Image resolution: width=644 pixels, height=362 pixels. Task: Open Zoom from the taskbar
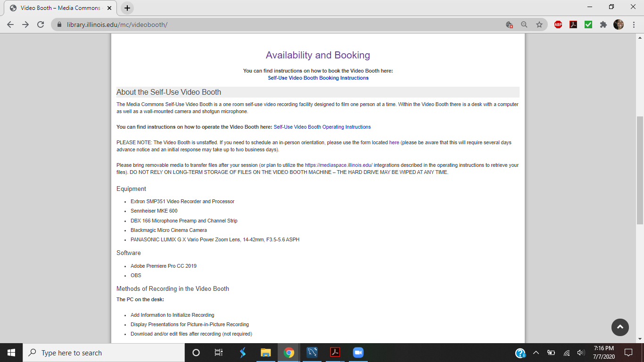tap(358, 353)
